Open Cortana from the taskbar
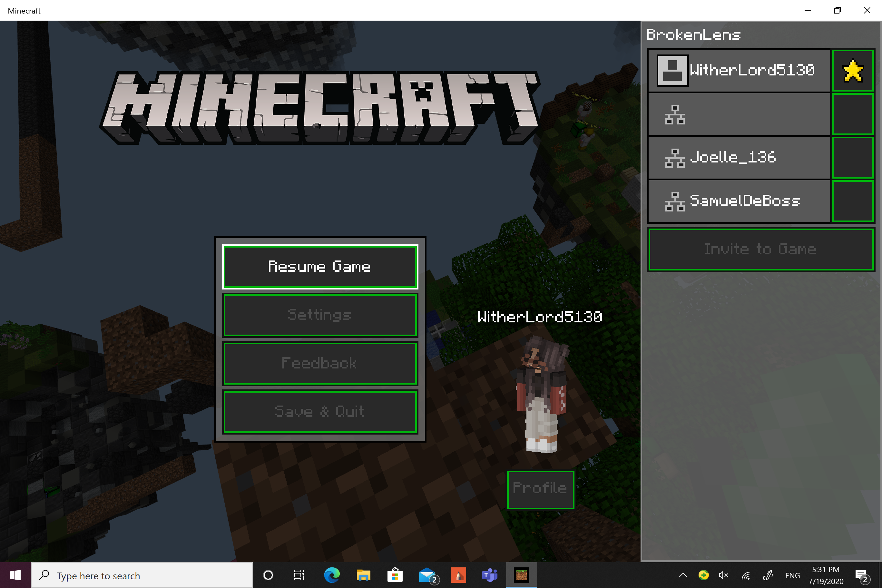Image resolution: width=882 pixels, height=588 pixels. pos(268,575)
